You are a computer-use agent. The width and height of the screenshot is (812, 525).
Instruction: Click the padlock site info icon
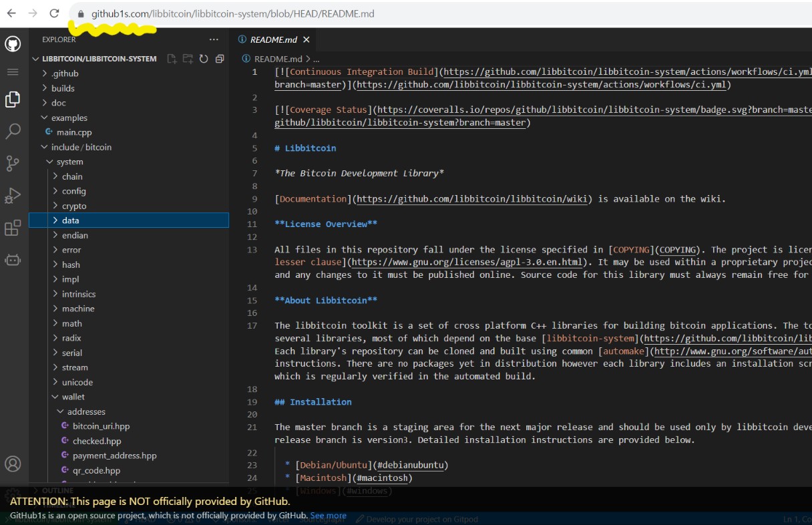[x=81, y=13]
